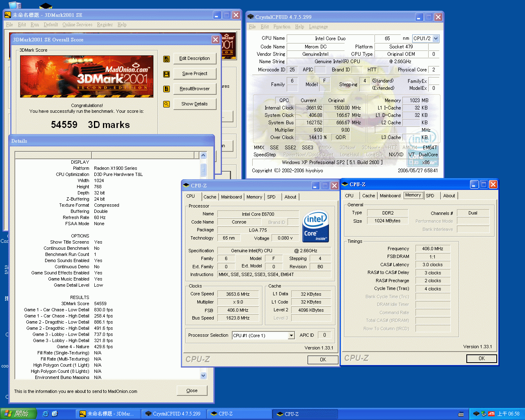Select the CPU tab in right CPU-Z window
Screen dimensions: 525x420
tap(349, 196)
